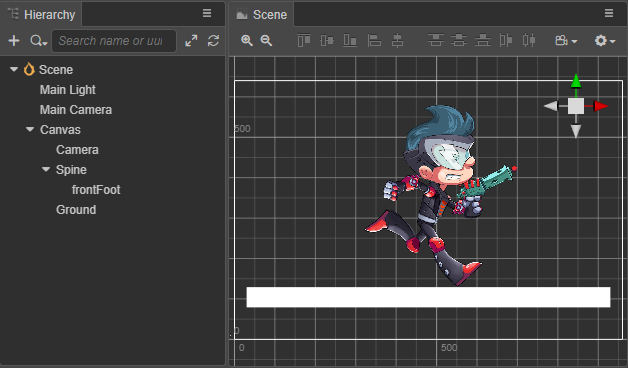628x368 pixels.
Task: Click the gizmo's left gray arrow
Action: [x=552, y=106]
